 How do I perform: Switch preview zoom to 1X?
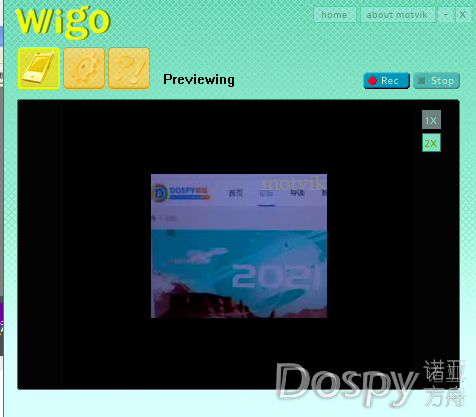point(431,120)
